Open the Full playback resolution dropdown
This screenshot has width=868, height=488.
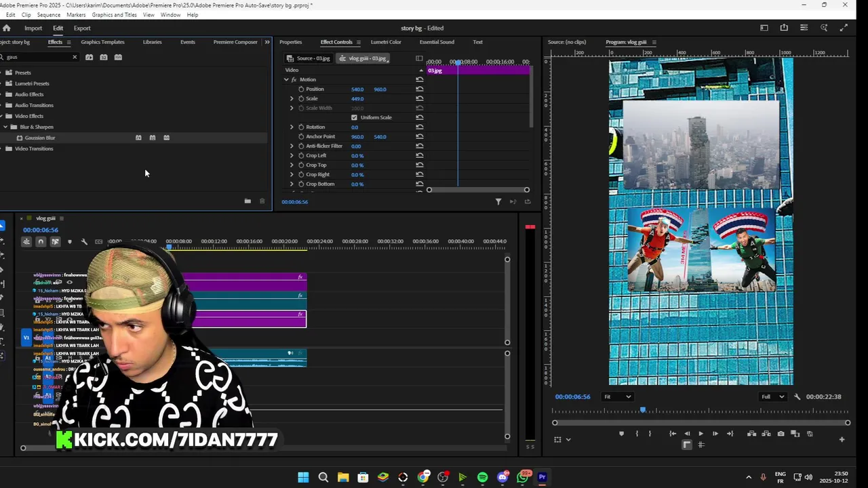tap(772, 396)
